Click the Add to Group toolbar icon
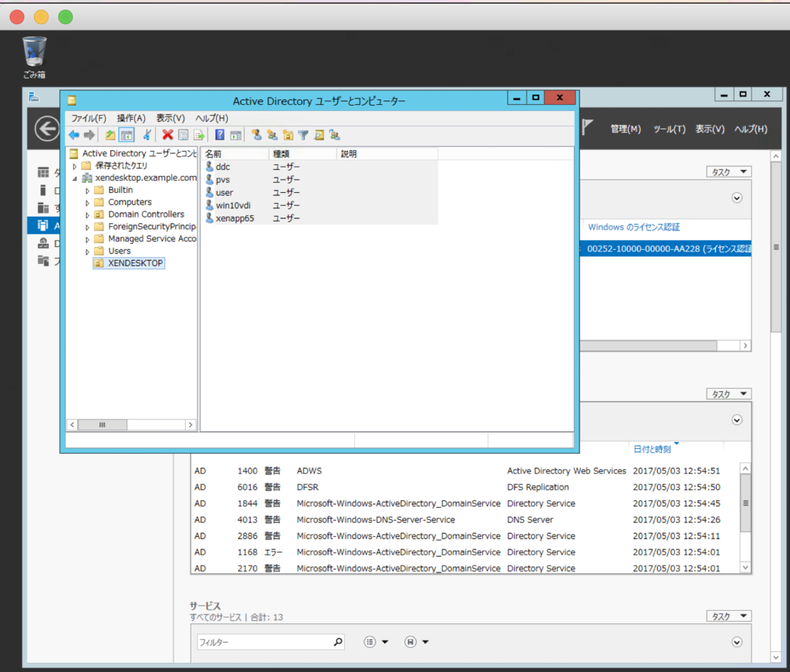 pos(335,135)
